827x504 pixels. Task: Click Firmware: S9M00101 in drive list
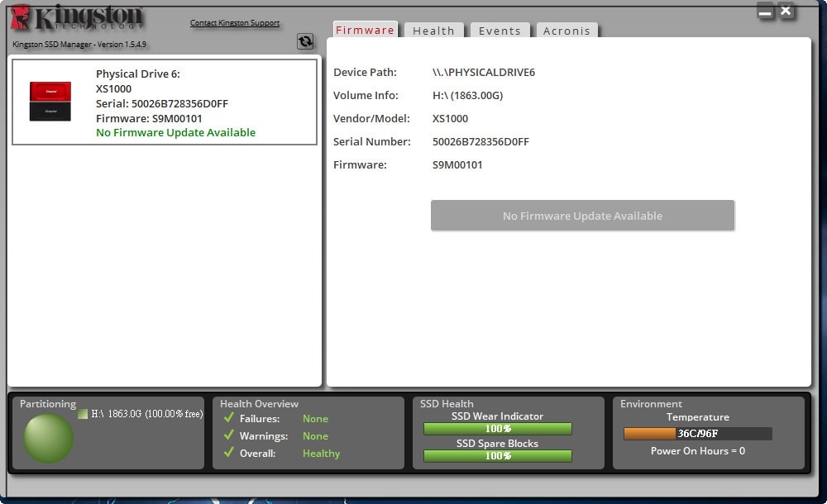pyautogui.click(x=149, y=118)
